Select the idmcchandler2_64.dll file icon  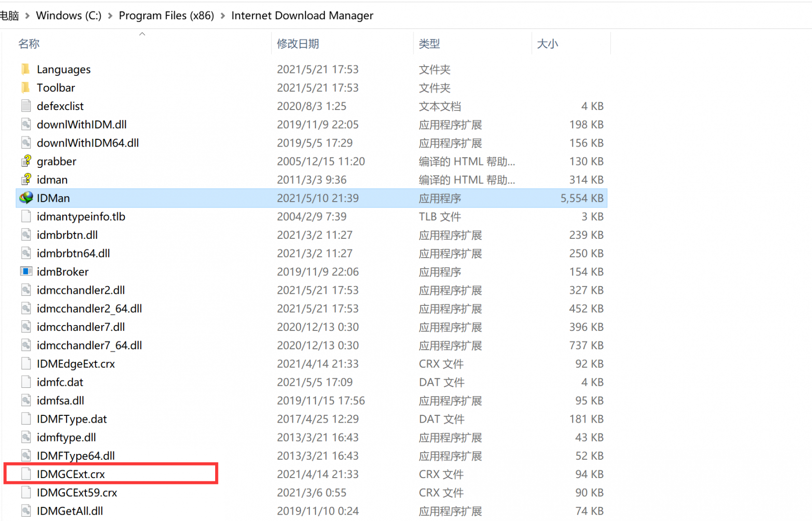(x=26, y=308)
